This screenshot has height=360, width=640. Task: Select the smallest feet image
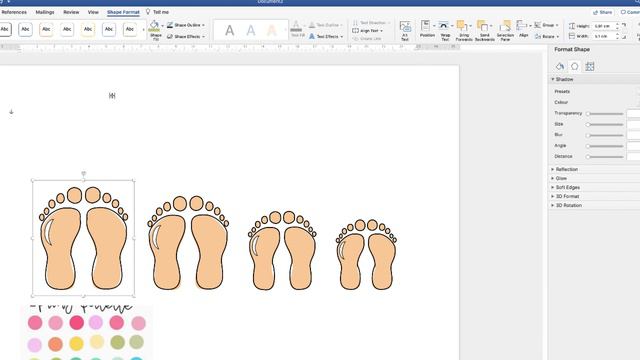click(x=366, y=255)
